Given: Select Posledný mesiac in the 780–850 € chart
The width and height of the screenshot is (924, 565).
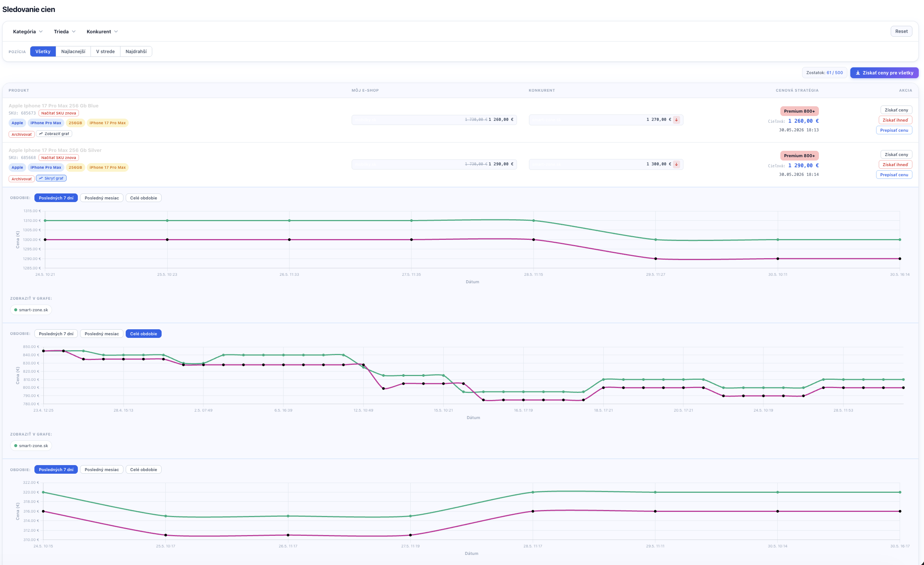Looking at the screenshot, I should pyautogui.click(x=102, y=334).
